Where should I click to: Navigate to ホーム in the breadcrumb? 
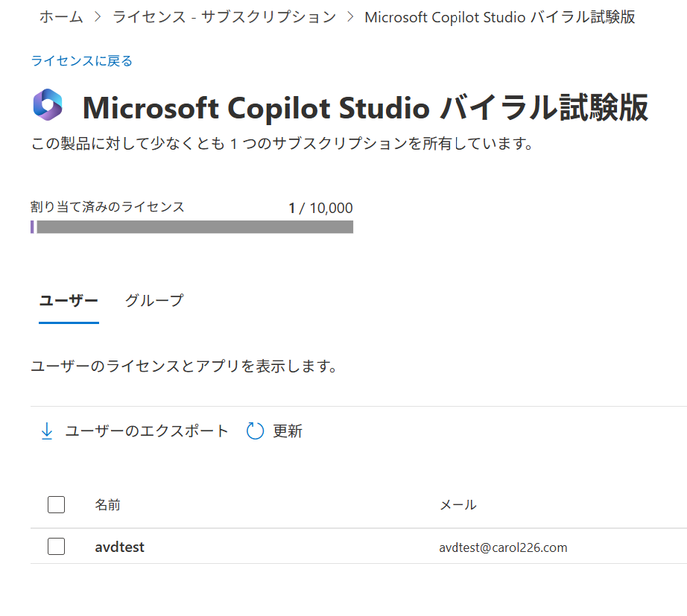pyautogui.click(x=61, y=17)
